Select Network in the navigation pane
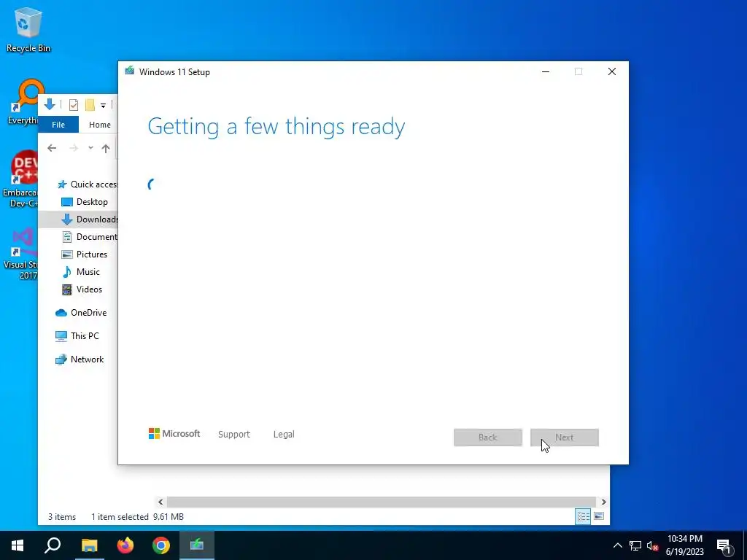Viewport: 747px width, 560px height. tap(80, 359)
